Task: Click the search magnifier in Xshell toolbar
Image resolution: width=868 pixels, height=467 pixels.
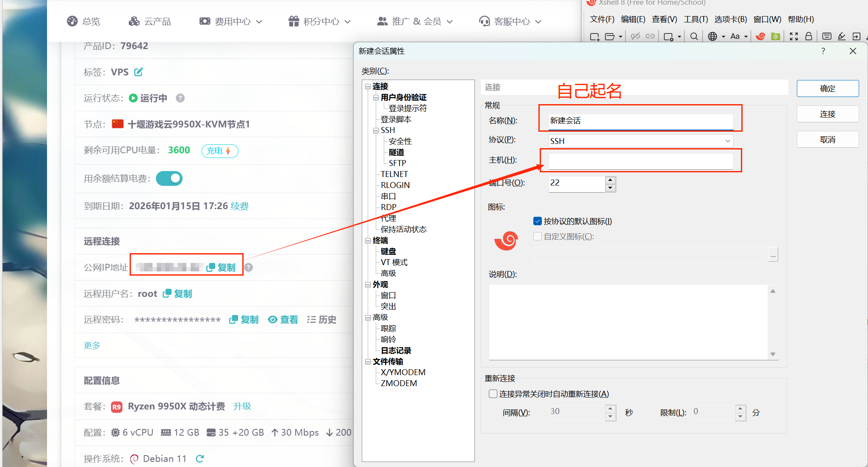Action: click(x=694, y=37)
